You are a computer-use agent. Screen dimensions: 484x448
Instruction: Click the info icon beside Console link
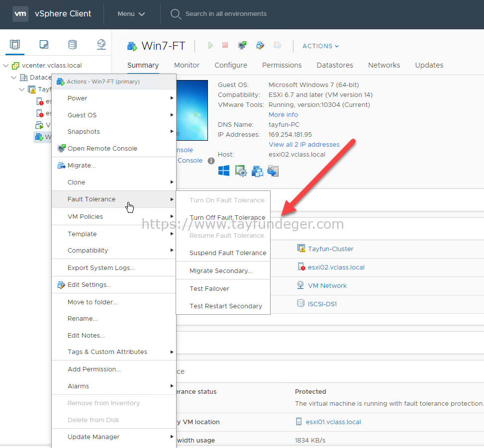(211, 161)
